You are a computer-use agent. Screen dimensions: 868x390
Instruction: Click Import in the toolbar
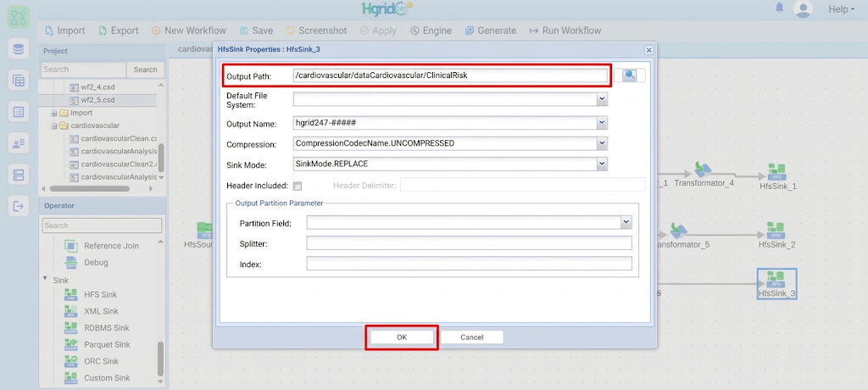pyautogui.click(x=64, y=31)
